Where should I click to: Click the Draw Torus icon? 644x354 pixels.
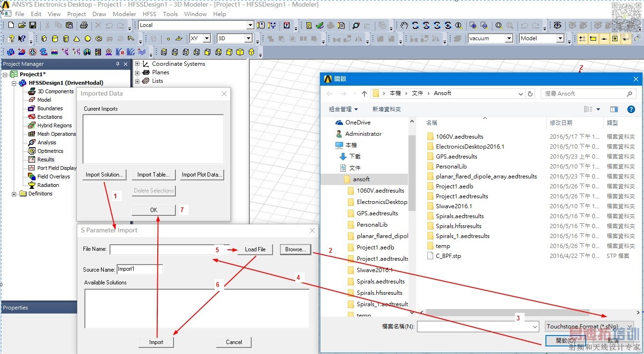tap(99, 39)
